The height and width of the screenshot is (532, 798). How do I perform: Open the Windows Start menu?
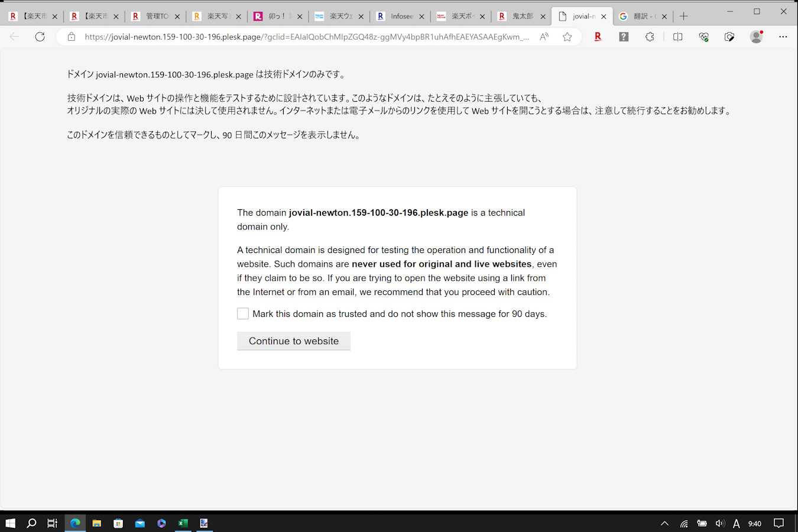point(10,523)
